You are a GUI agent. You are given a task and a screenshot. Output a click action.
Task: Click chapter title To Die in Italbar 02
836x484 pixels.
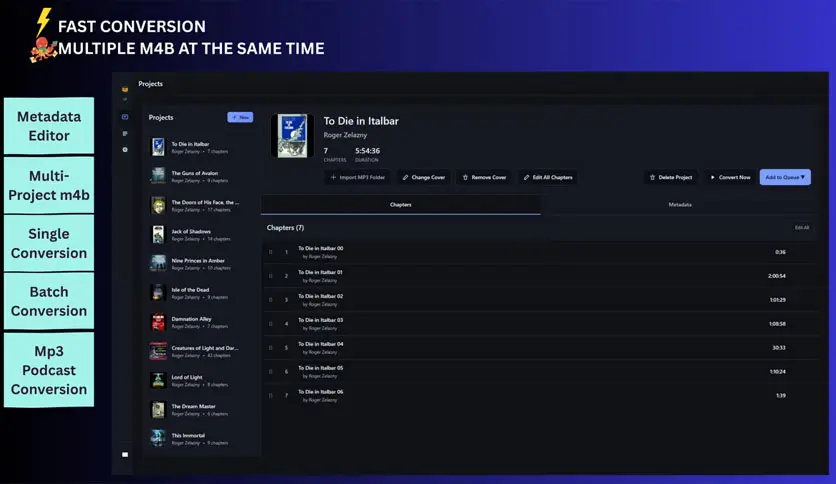320,296
